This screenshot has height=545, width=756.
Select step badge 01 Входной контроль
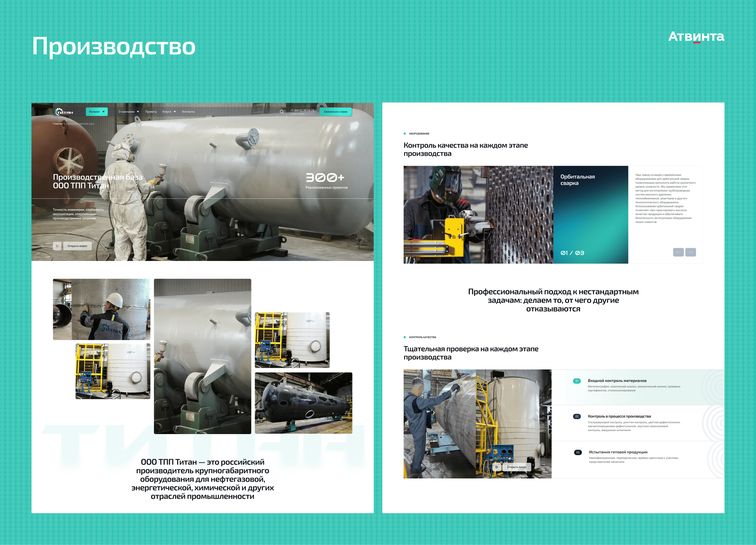(577, 381)
